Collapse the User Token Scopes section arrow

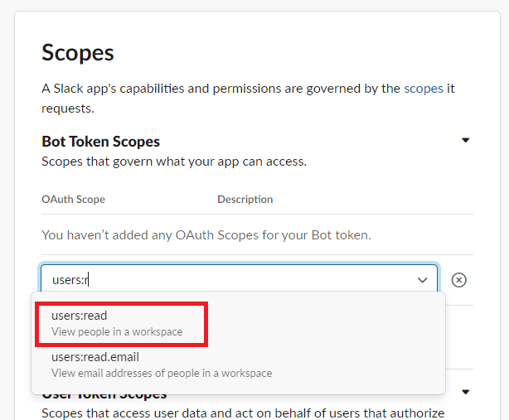coord(466,392)
